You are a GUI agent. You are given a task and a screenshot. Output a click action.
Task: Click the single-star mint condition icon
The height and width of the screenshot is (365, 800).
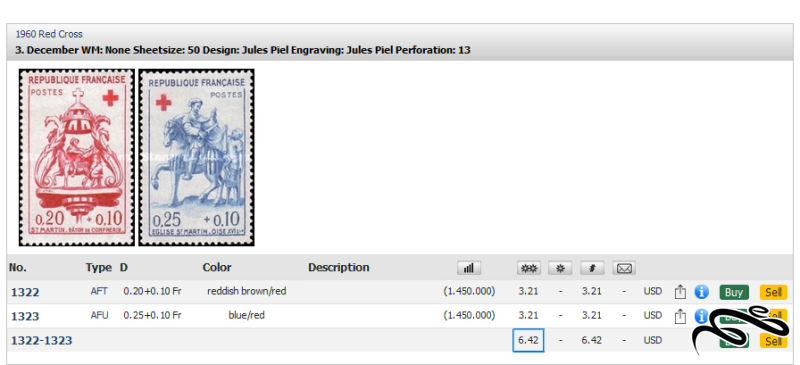coord(560,267)
